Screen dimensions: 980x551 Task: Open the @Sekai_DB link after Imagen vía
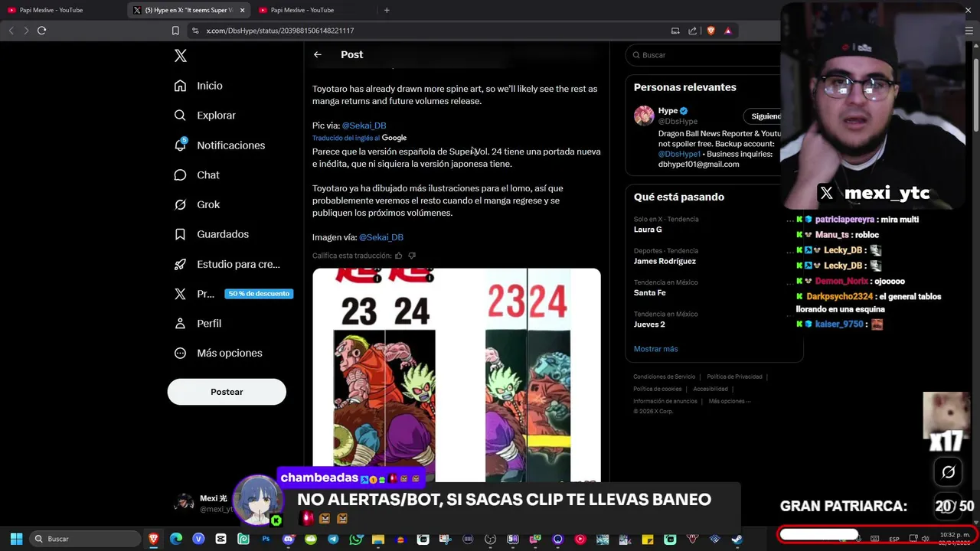pyautogui.click(x=381, y=237)
